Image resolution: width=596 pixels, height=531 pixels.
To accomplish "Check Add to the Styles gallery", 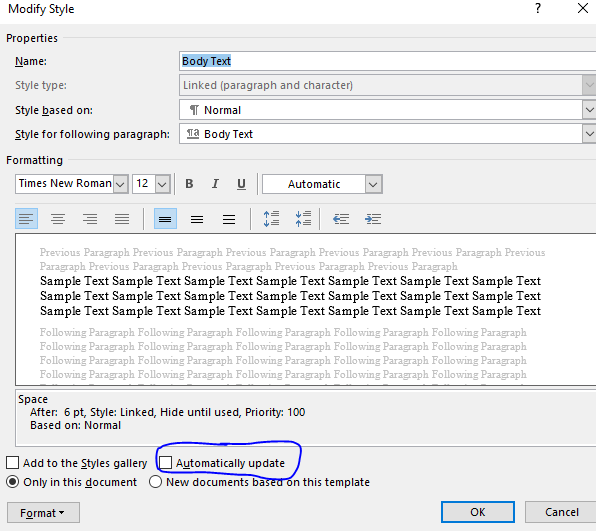I will tap(13, 463).
